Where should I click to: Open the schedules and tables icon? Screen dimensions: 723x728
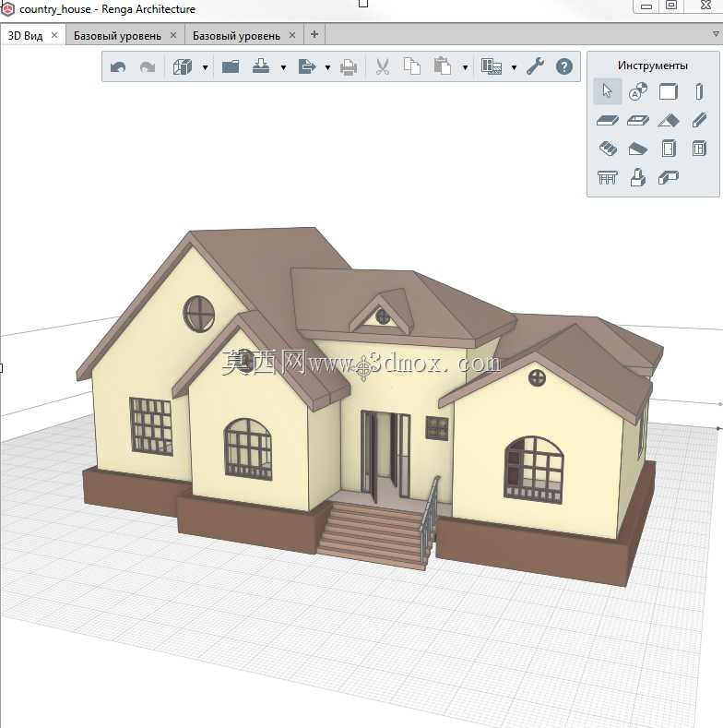[x=492, y=66]
